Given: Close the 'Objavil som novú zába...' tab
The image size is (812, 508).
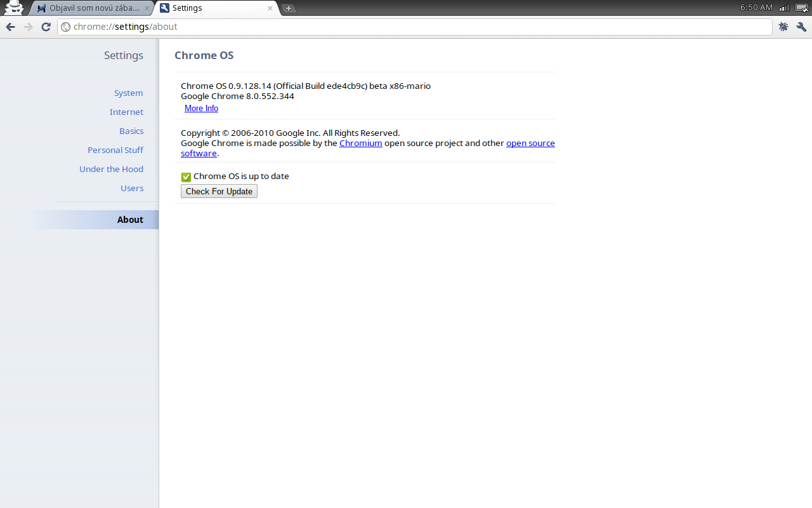Looking at the screenshot, I should click(147, 8).
